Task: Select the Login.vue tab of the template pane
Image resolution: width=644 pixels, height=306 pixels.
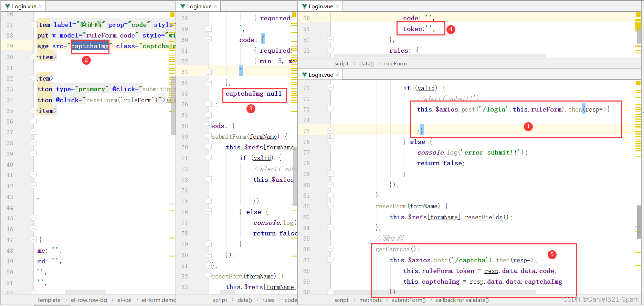Action: pyautogui.click(x=23, y=6)
